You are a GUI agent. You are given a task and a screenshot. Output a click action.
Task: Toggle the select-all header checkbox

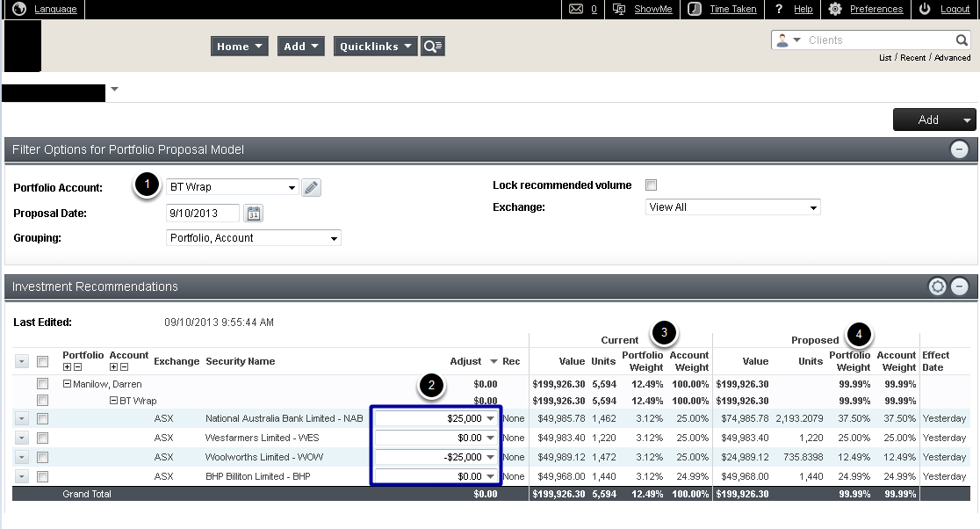click(x=42, y=361)
